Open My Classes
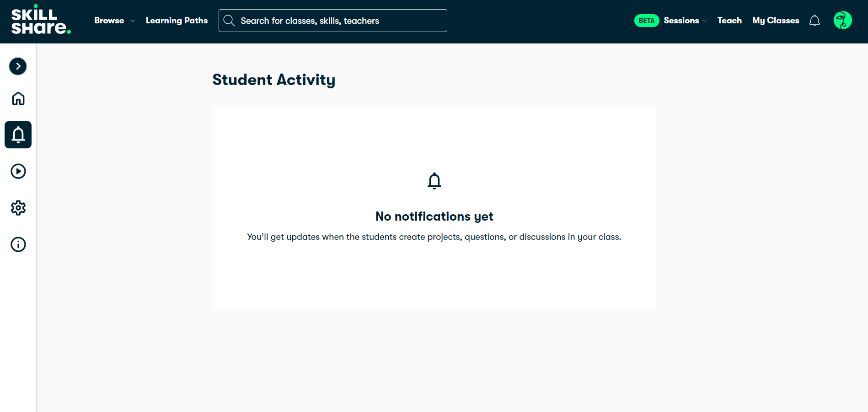The image size is (868, 412). coord(776,20)
